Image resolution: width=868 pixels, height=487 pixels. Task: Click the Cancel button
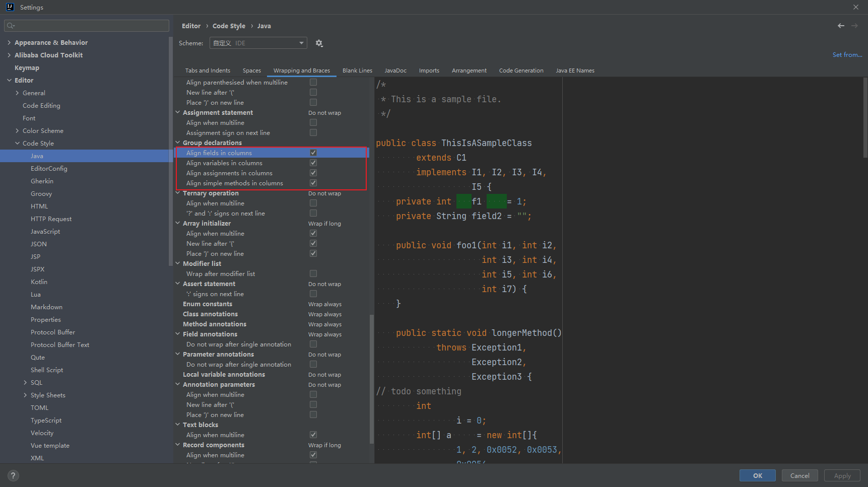point(800,475)
